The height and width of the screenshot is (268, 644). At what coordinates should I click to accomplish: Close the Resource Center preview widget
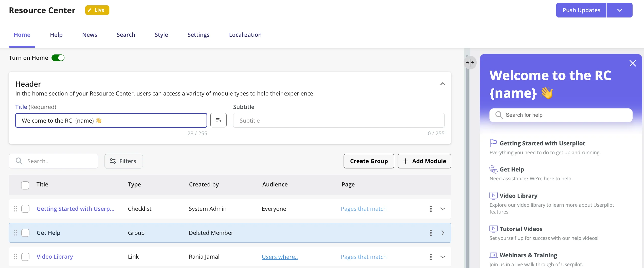(633, 63)
